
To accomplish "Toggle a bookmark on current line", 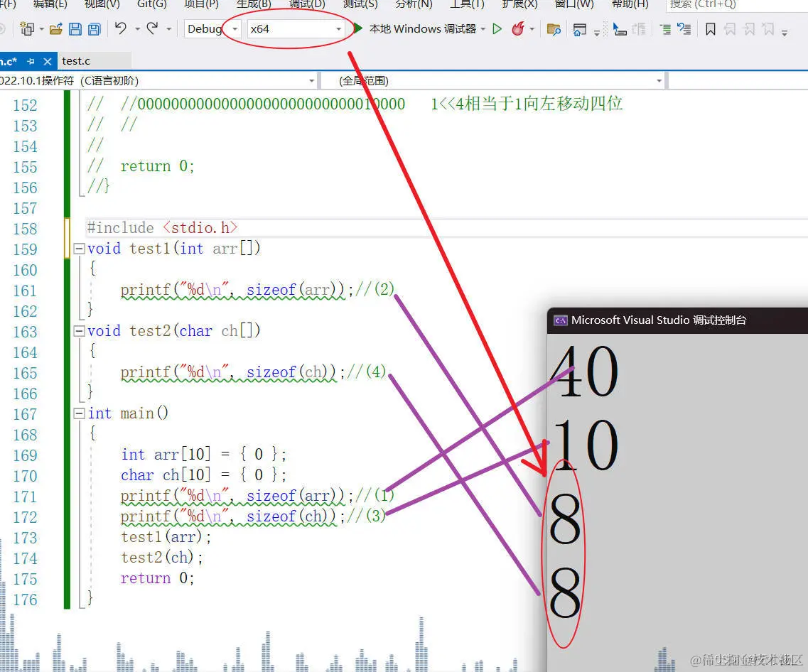I will click(711, 29).
